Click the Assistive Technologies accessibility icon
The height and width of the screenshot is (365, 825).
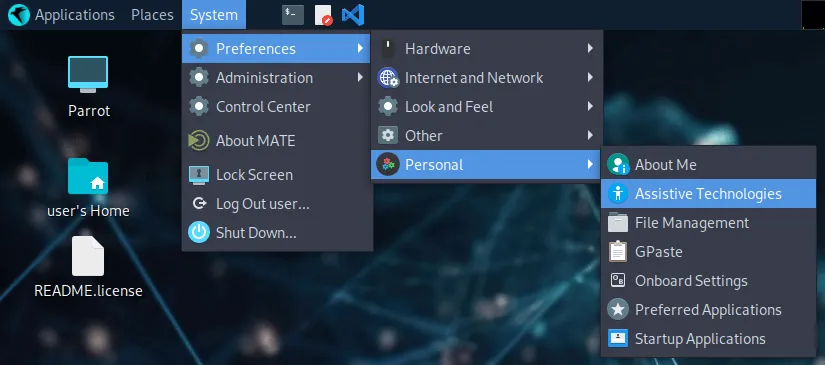[x=618, y=194]
